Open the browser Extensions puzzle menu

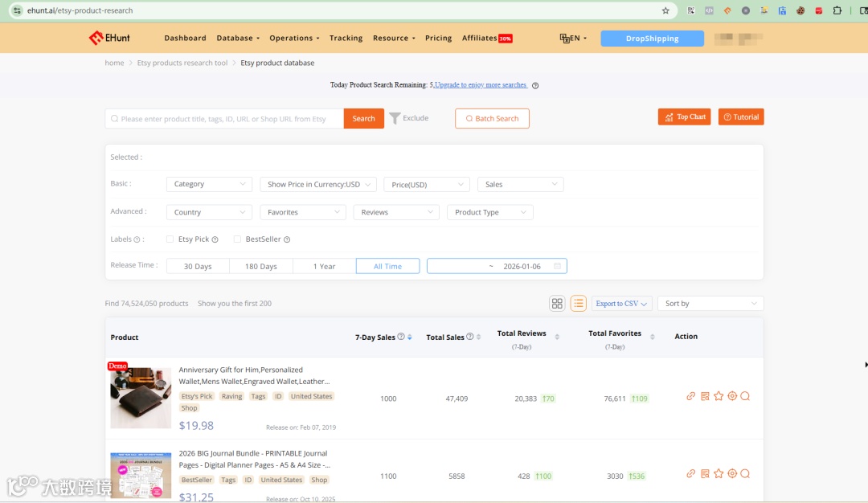tap(837, 10)
